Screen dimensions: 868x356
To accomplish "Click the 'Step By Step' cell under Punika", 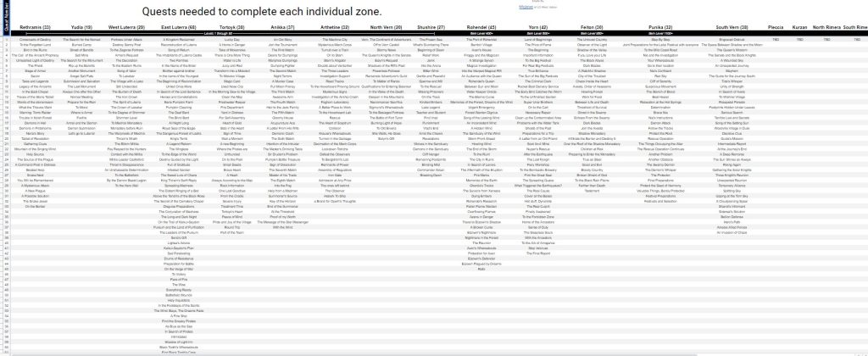I will (660, 40).
